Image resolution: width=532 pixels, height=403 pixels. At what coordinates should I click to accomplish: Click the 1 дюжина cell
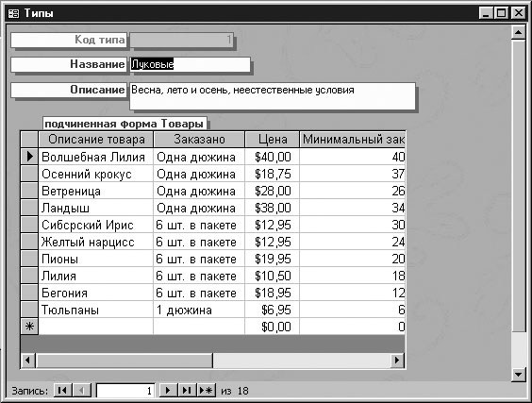click(199, 310)
